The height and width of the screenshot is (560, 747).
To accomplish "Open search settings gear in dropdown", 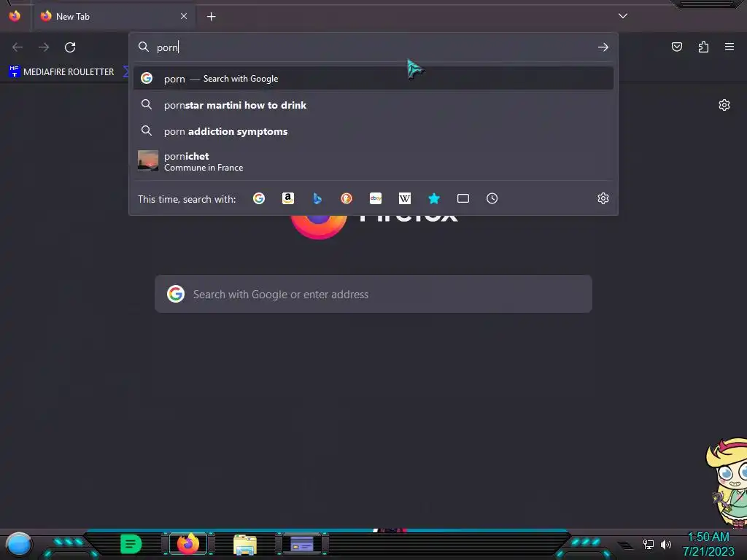I will point(603,198).
